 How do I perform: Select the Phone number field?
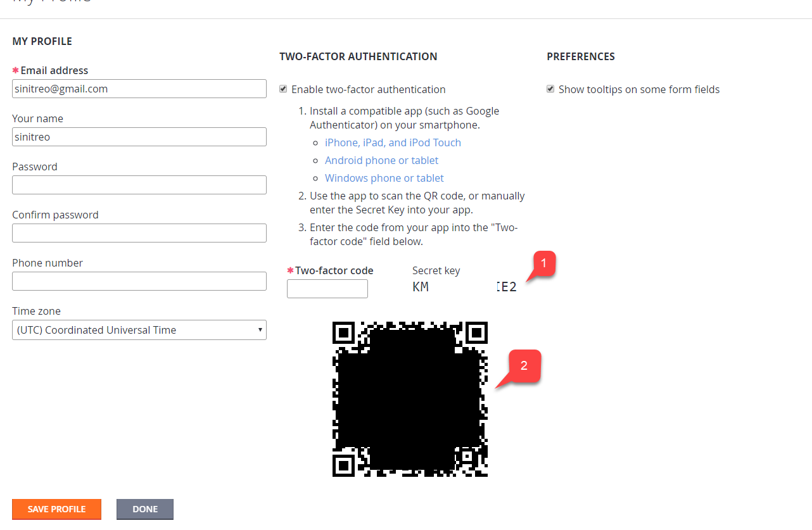click(x=139, y=281)
